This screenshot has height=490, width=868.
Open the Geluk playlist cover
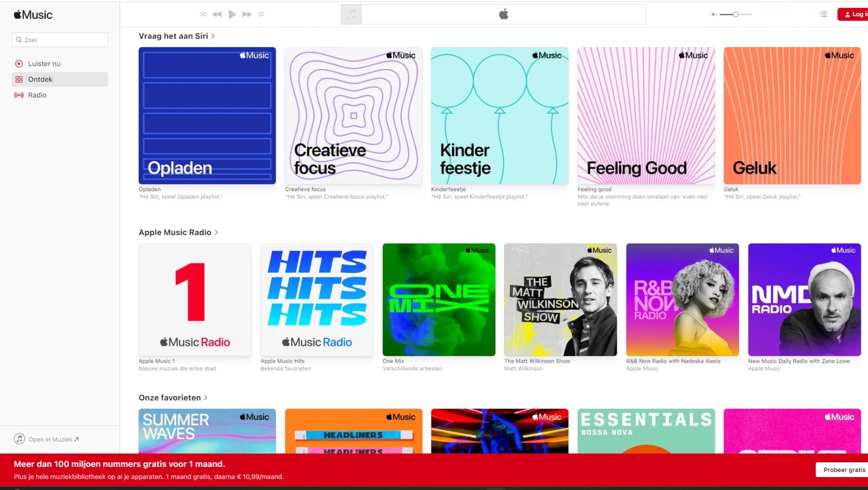(x=792, y=115)
